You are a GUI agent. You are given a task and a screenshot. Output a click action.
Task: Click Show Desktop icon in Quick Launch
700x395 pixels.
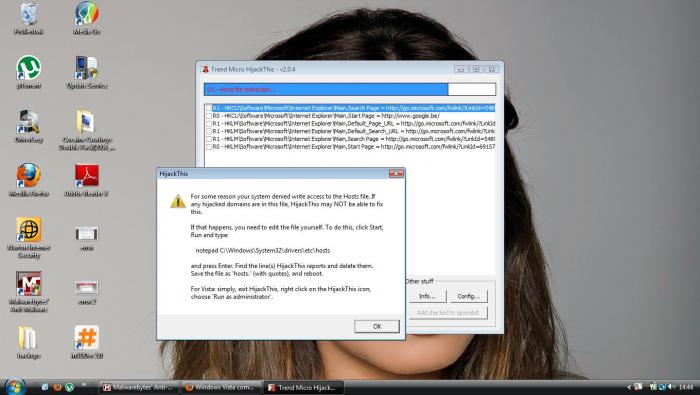click(45, 387)
